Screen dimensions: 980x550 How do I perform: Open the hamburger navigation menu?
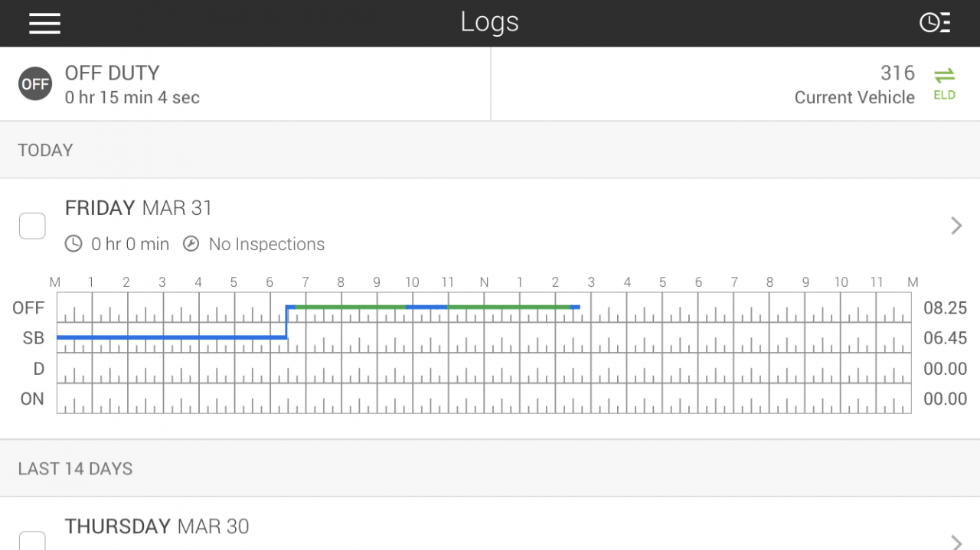coord(44,23)
